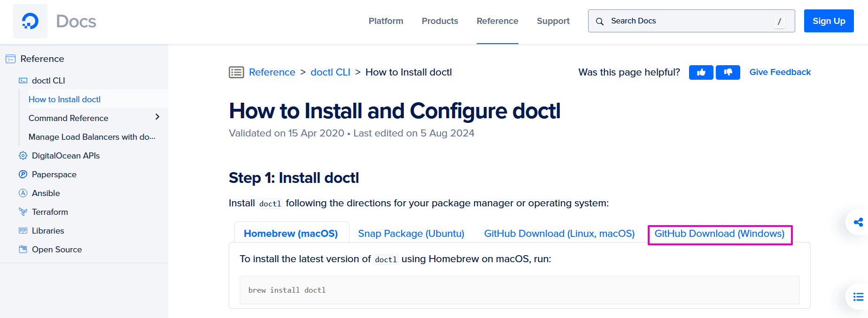Click the share floating button
868x318 pixels.
click(x=858, y=222)
